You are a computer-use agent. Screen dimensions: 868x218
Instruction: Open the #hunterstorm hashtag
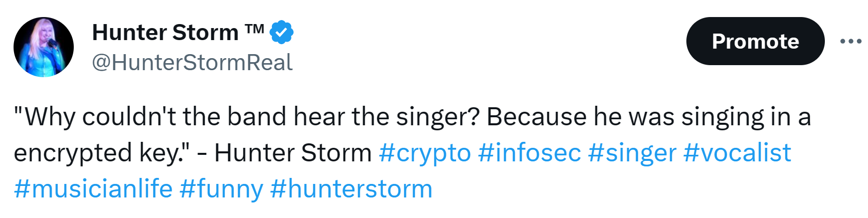coord(351,189)
